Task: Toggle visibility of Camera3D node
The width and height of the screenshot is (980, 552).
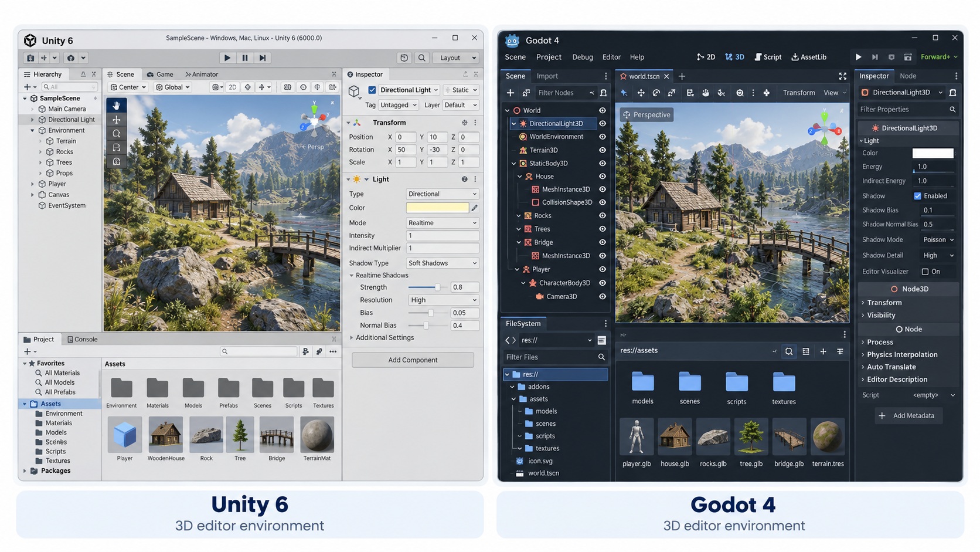Action: click(x=602, y=296)
